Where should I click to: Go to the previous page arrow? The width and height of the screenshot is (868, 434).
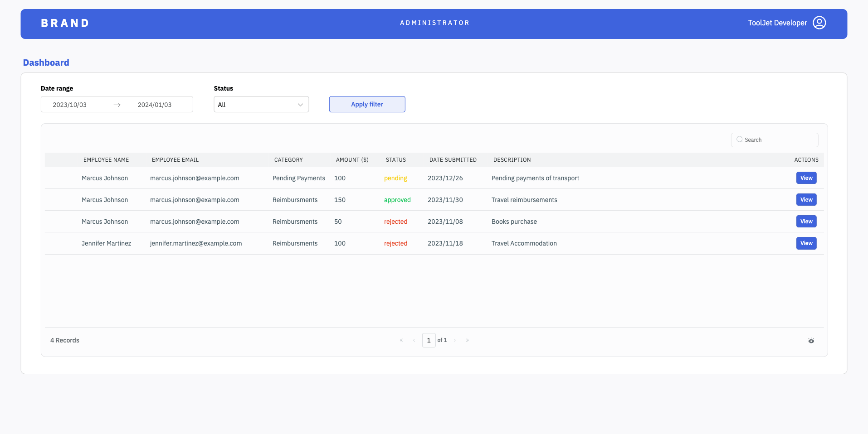[x=414, y=340]
